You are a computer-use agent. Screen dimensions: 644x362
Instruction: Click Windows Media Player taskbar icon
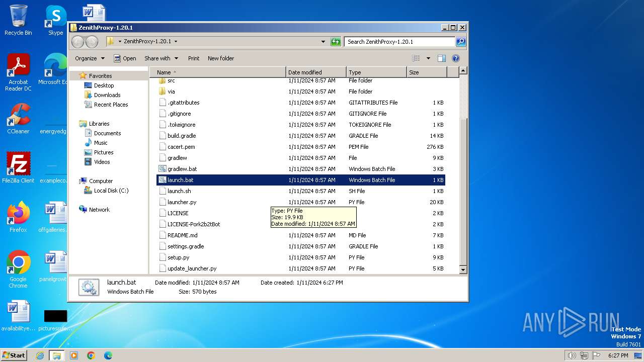pyautogui.click(x=74, y=355)
